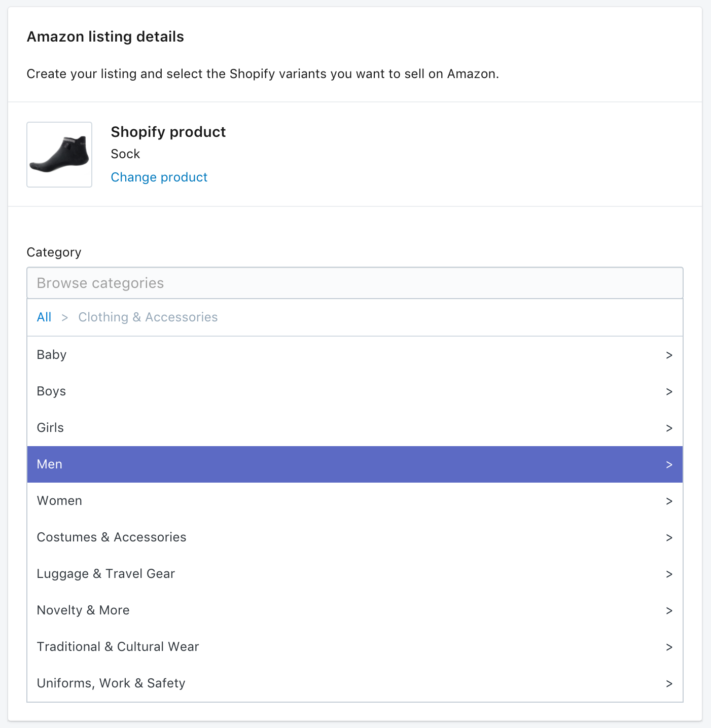Image resolution: width=711 pixels, height=728 pixels.
Task: Expand the Traditional & Cultural Wear category
Action: (669, 647)
